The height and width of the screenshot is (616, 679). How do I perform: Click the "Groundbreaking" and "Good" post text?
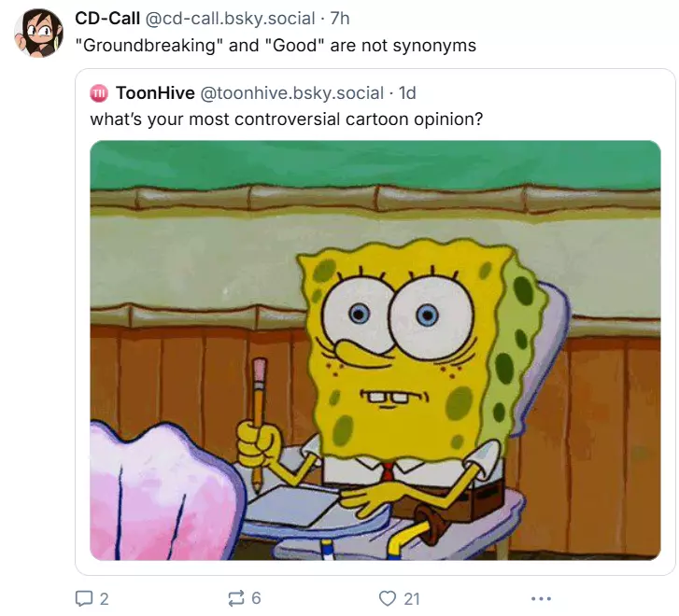tap(275, 46)
